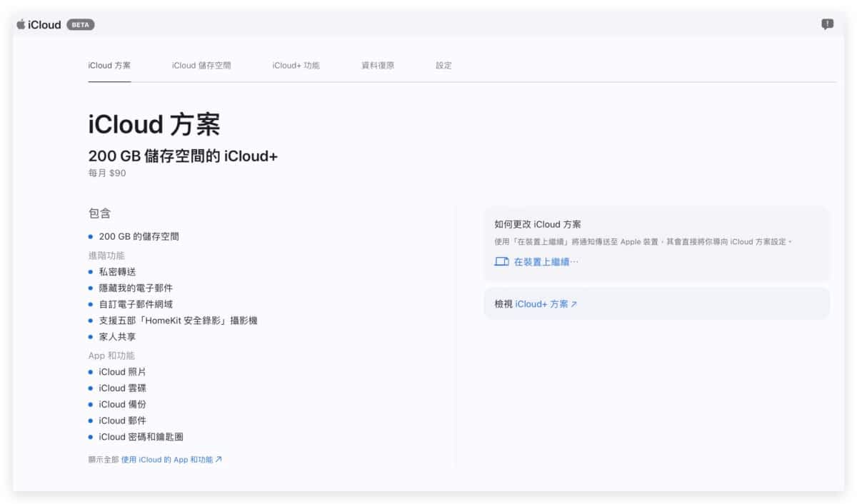Click the 如何更改 iCloud 方案 heading
The width and height of the screenshot is (857, 504).
point(538,224)
